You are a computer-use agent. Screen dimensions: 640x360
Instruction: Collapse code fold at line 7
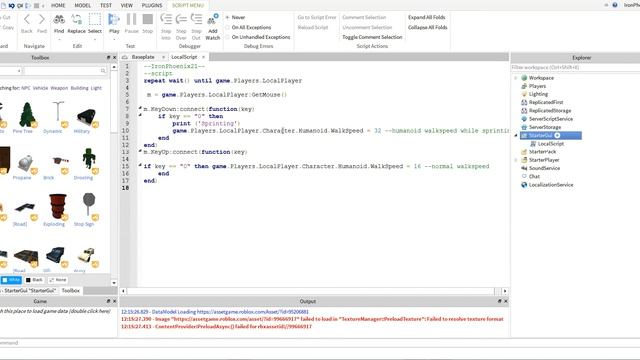(140, 109)
